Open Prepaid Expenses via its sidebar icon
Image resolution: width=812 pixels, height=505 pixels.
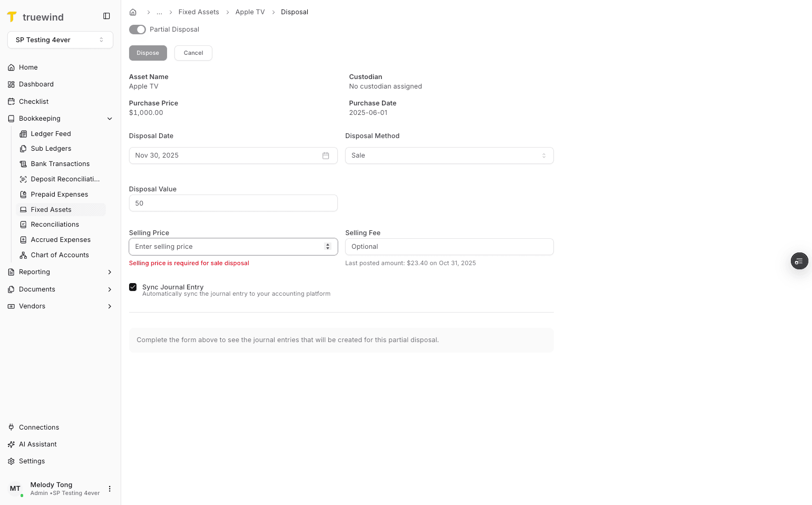click(x=24, y=194)
